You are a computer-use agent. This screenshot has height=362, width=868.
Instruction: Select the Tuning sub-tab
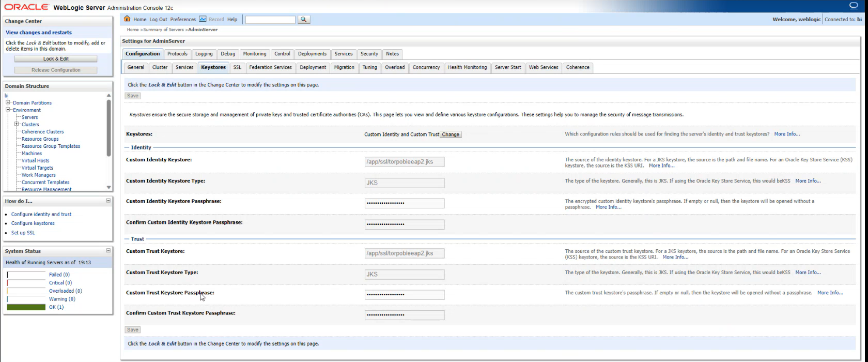(370, 67)
